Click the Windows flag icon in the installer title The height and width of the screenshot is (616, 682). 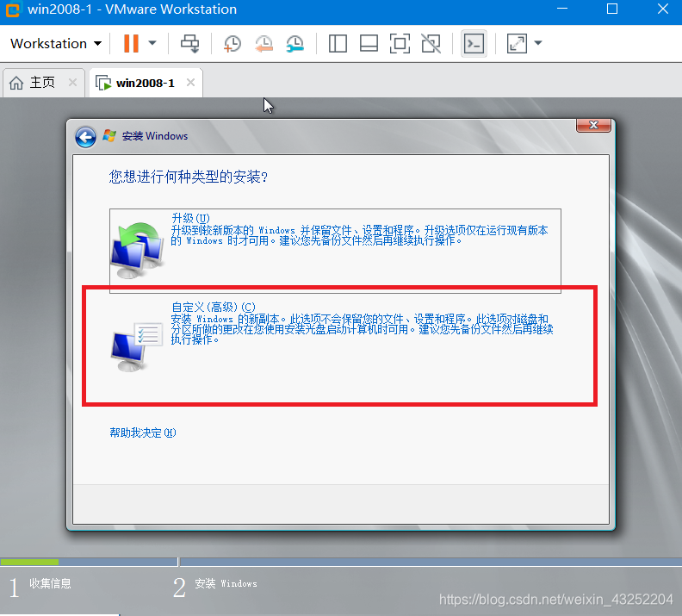click(109, 136)
